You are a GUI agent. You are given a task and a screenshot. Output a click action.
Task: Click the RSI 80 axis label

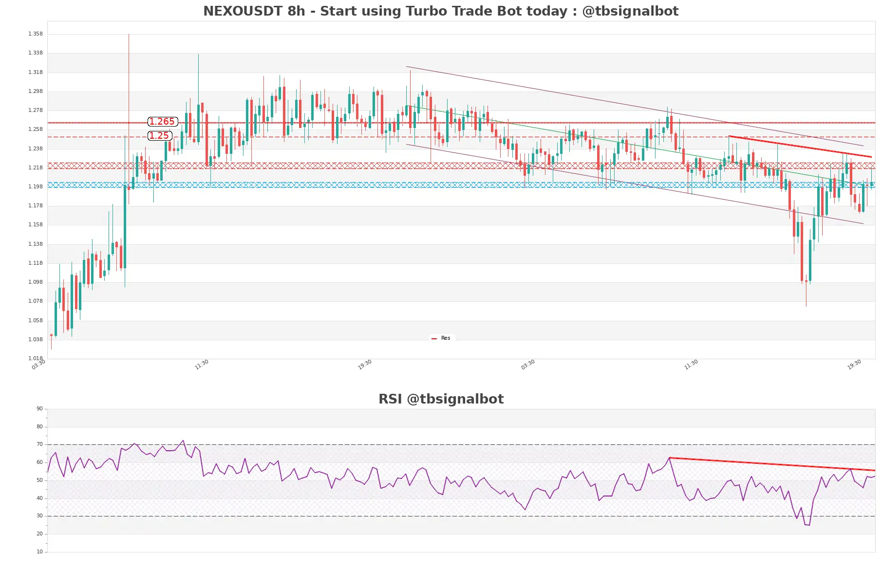(40, 427)
